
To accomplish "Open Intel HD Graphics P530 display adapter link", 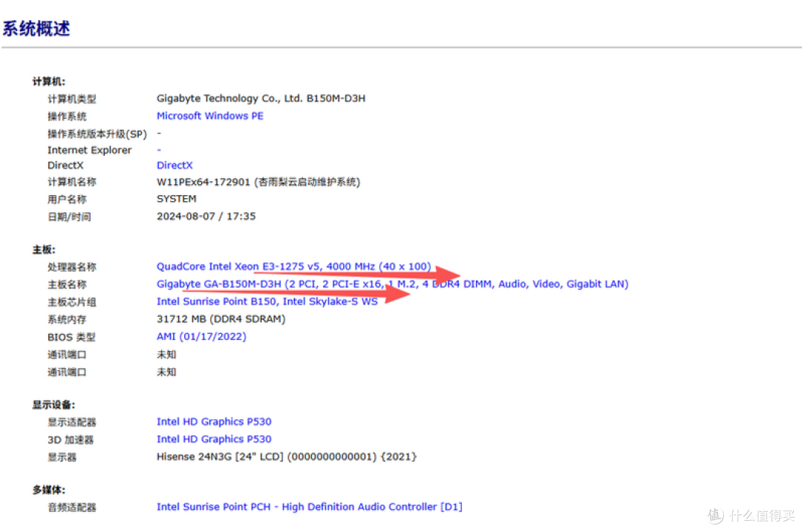I will pos(214,421).
